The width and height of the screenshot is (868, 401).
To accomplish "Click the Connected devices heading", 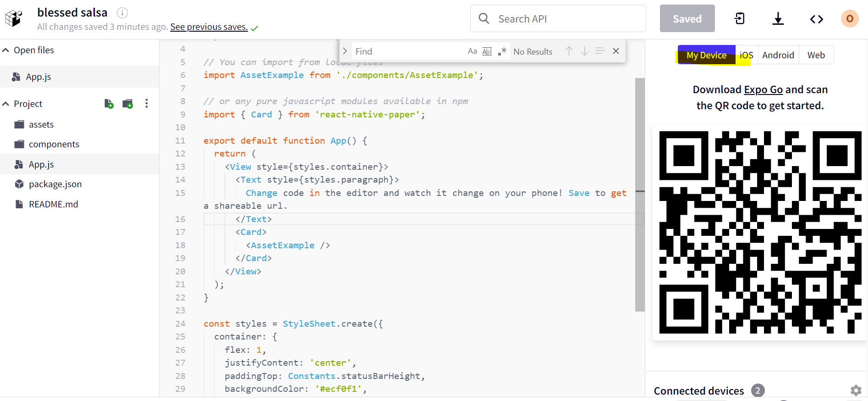I will (699, 391).
